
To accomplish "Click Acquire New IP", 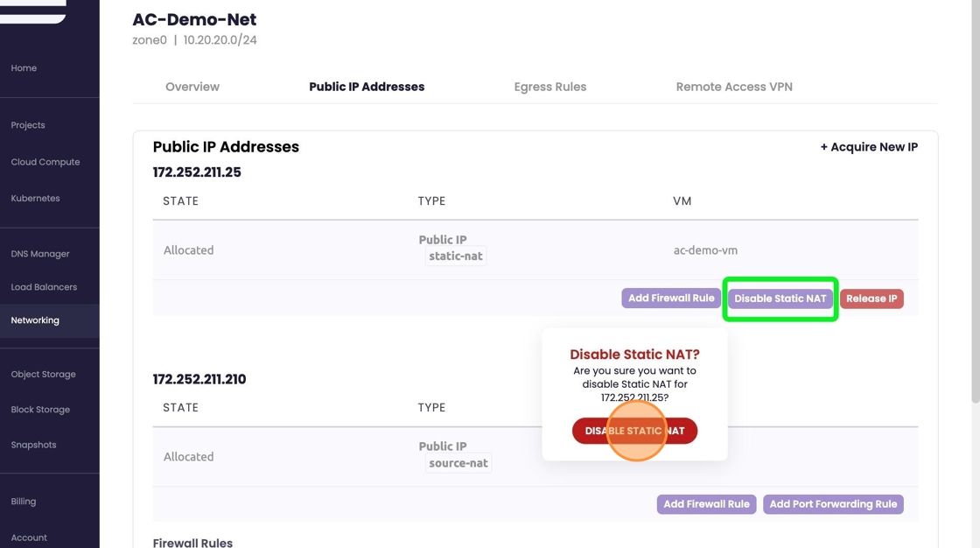I will pyautogui.click(x=869, y=147).
